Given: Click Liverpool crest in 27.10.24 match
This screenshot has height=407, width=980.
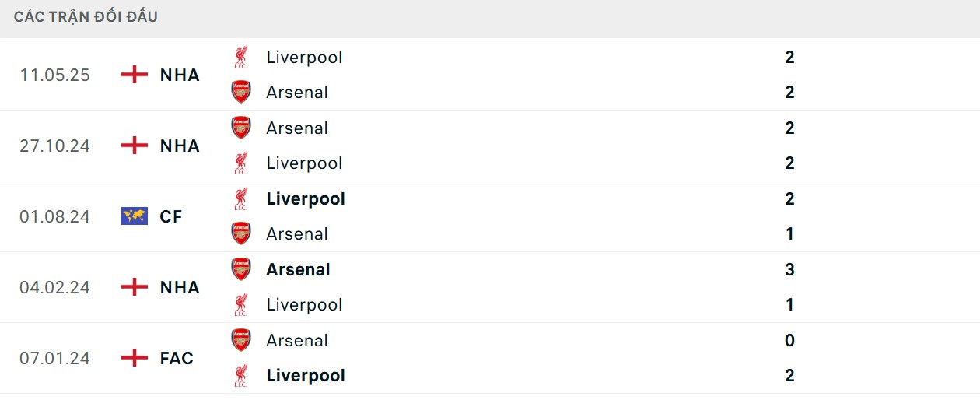Looking at the screenshot, I should (241, 163).
